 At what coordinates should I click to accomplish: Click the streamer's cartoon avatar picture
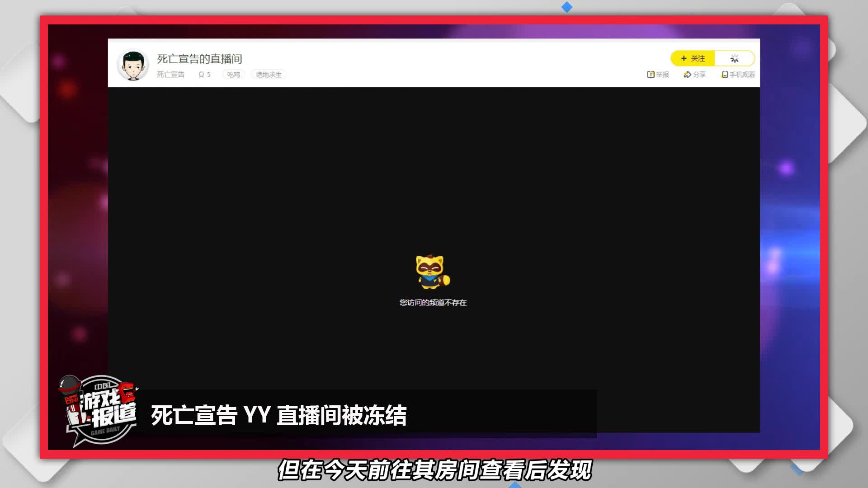point(133,65)
